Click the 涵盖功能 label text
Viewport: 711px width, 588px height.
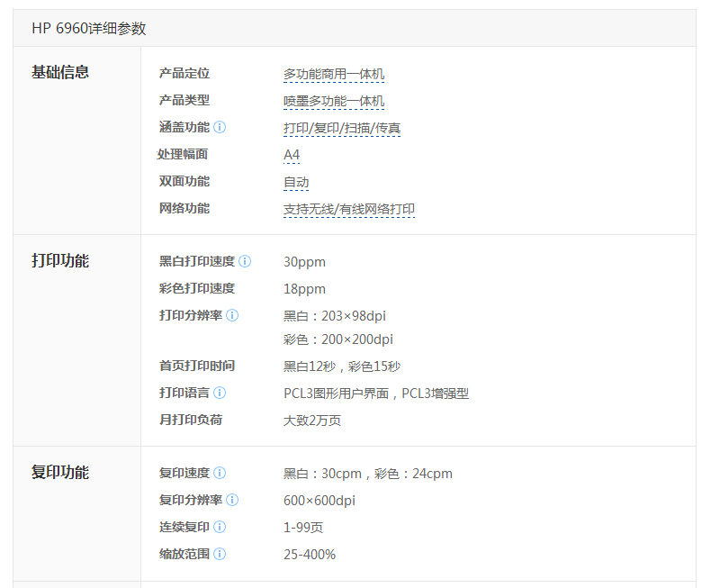point(184,127)
